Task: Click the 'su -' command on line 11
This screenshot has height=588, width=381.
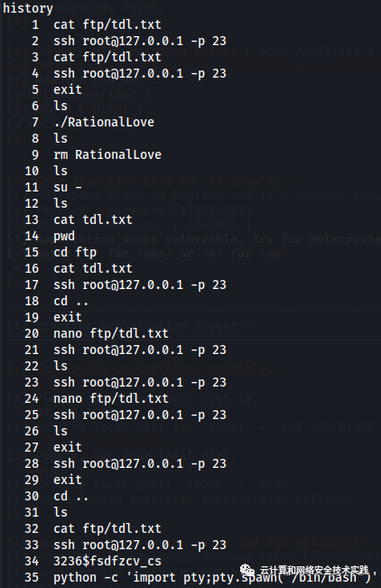Action: tap(68, 187)
